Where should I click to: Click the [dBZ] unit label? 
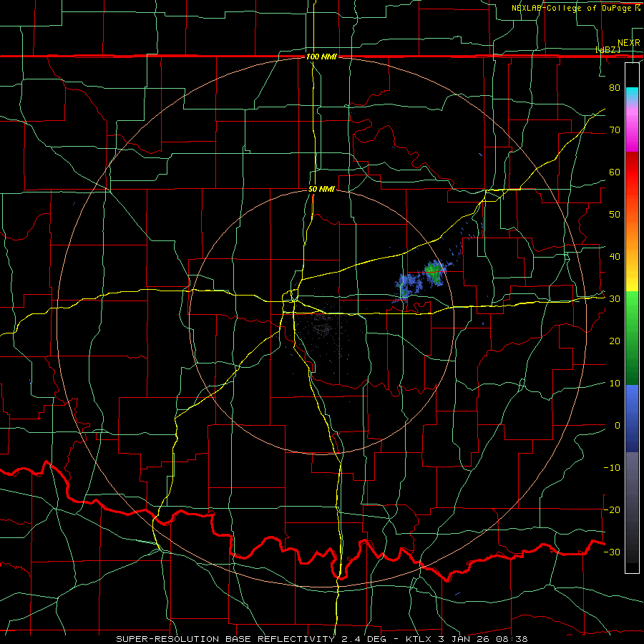pos(608,49)
